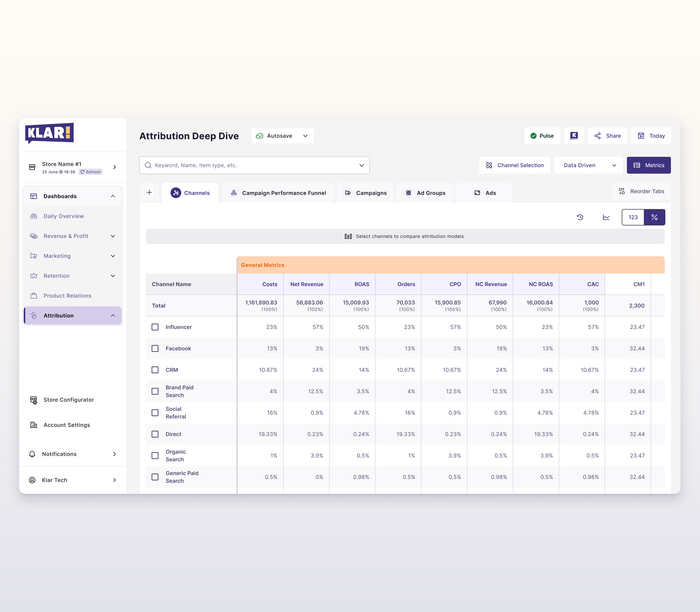The image size is (700, 612).
Task: Select the Influencer channel checkbox
Action: (x=155, y=327)
